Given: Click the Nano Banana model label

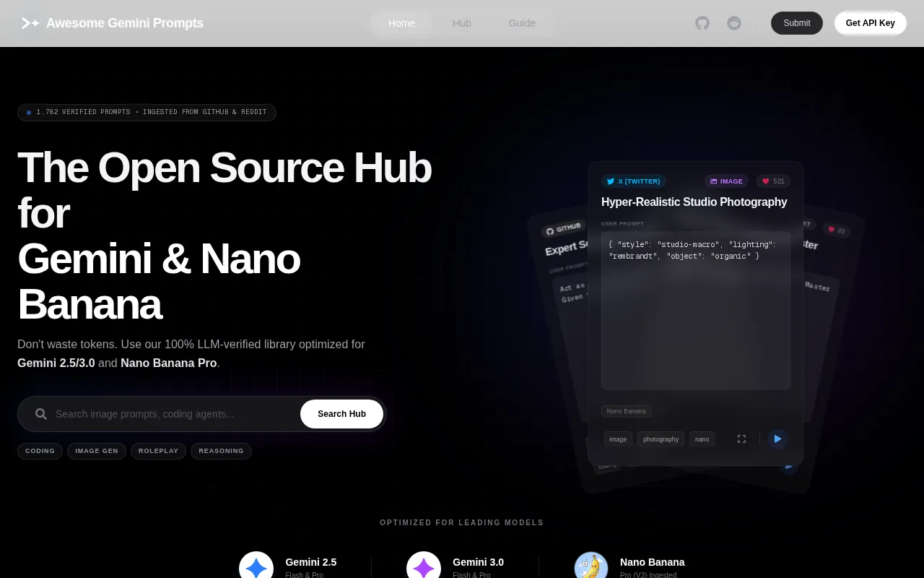Looking at the screenshot, I should tap(652, 562).
